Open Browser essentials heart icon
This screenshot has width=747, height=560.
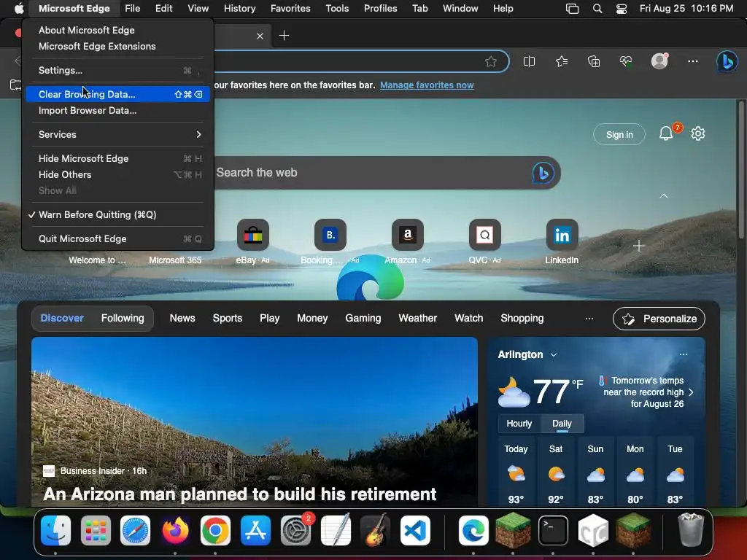pyautogui.click(x=625, y=61)
